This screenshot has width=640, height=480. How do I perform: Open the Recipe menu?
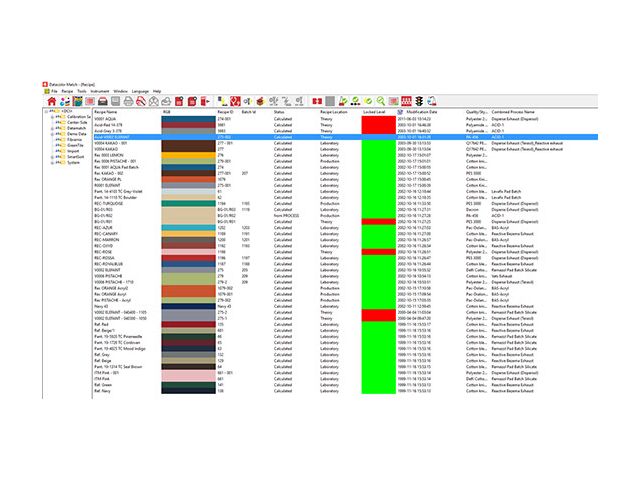[x=67, y=90]
